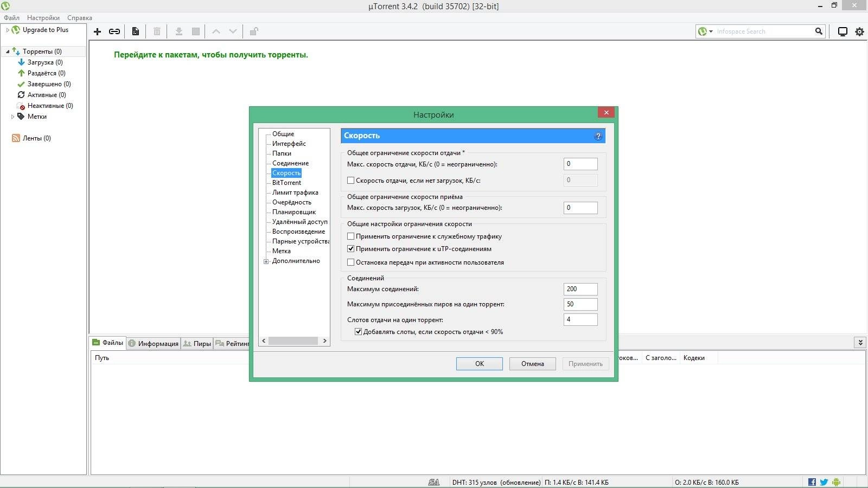
Task: Expand the Upgrade to Plus entry
Action: pyautogui.click(x=7, y=30)
